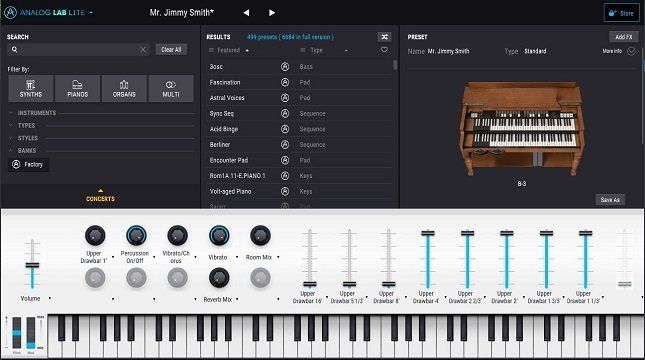Click the Vibrato/Chorus knob
645x360 pixels.
coord(177,235)
